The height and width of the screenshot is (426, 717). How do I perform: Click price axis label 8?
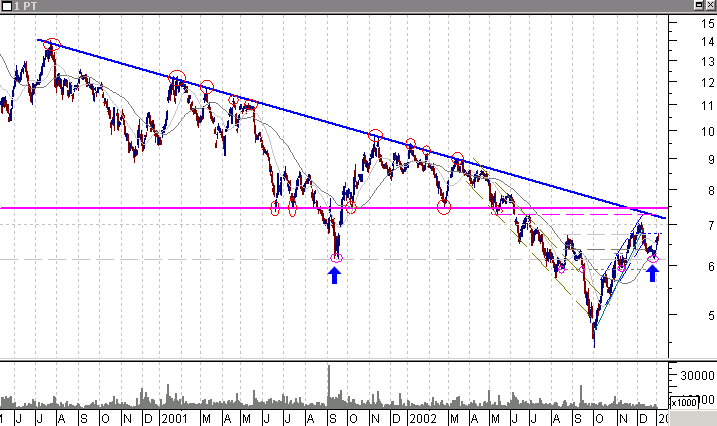coord(711,191)
